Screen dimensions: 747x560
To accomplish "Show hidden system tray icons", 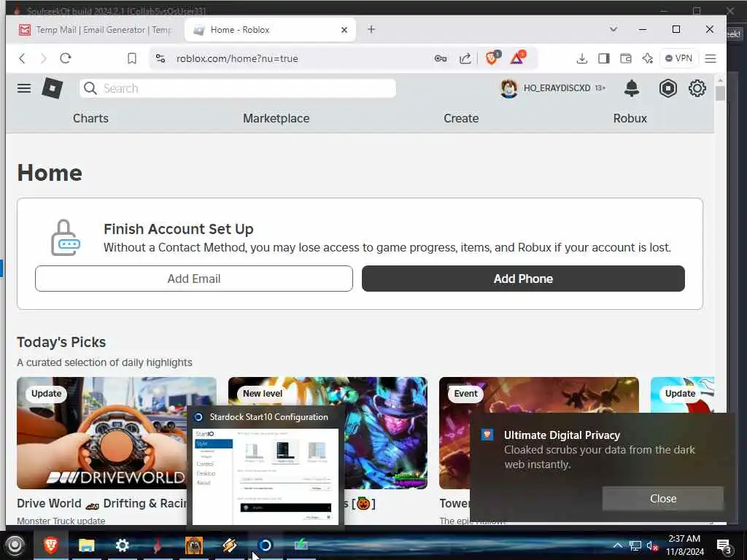I will click(617, 545).
